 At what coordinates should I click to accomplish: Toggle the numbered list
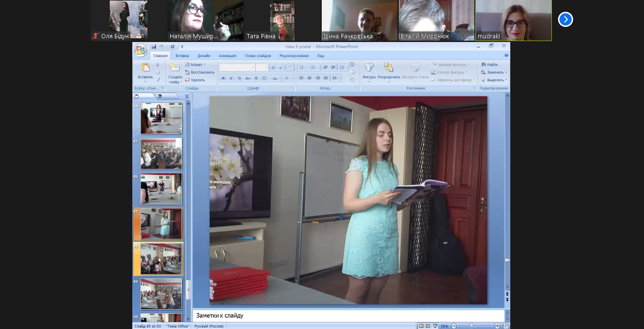(x=314, y=67)
